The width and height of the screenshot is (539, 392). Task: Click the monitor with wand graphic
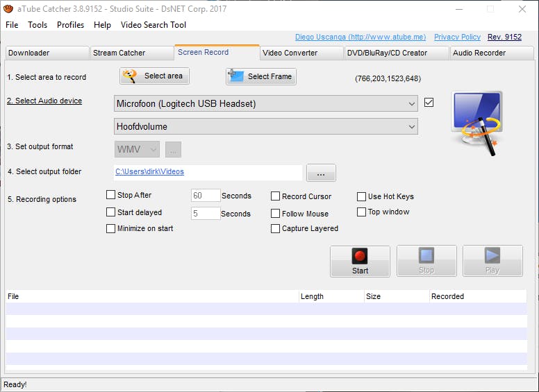476,123
